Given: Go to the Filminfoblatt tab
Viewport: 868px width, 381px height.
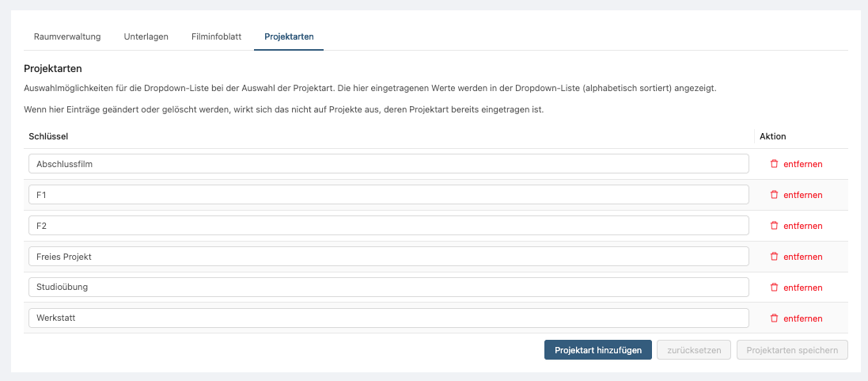Looking at the screenshot, I should tap(216, 36).
